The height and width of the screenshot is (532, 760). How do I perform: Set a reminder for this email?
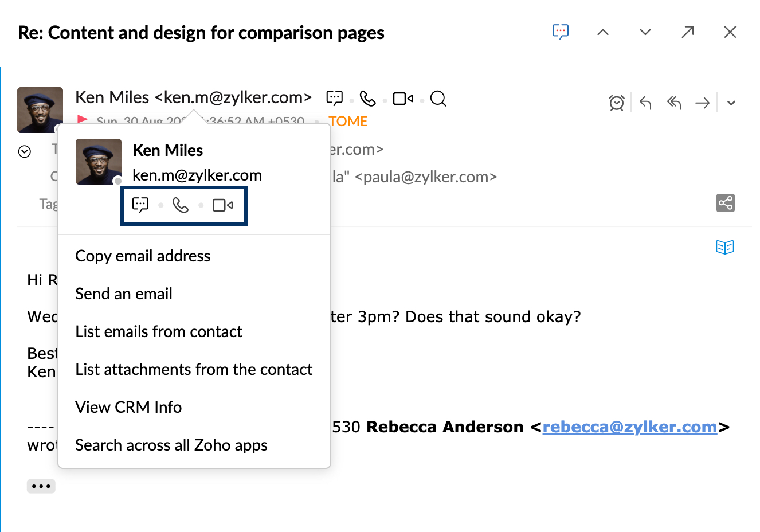point(616,103)
